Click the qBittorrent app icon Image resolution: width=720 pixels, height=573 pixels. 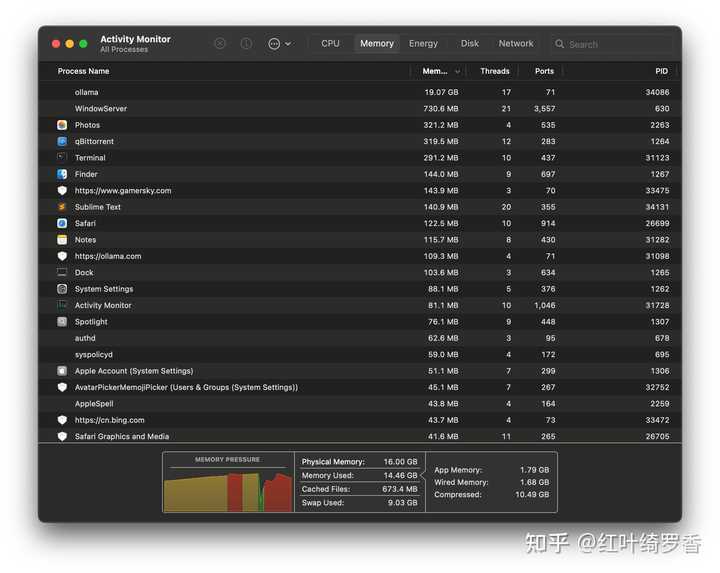62,141
